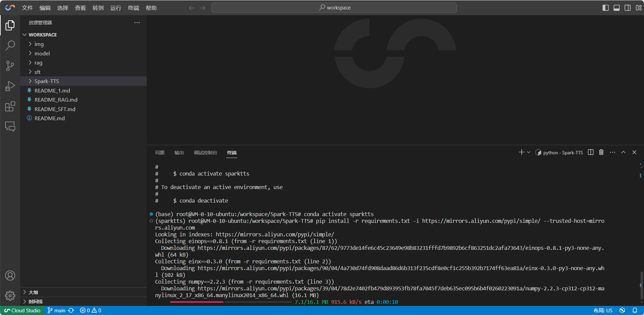Open README_1.md file
This screenshot has width=644, height=315.
[83, 90]
